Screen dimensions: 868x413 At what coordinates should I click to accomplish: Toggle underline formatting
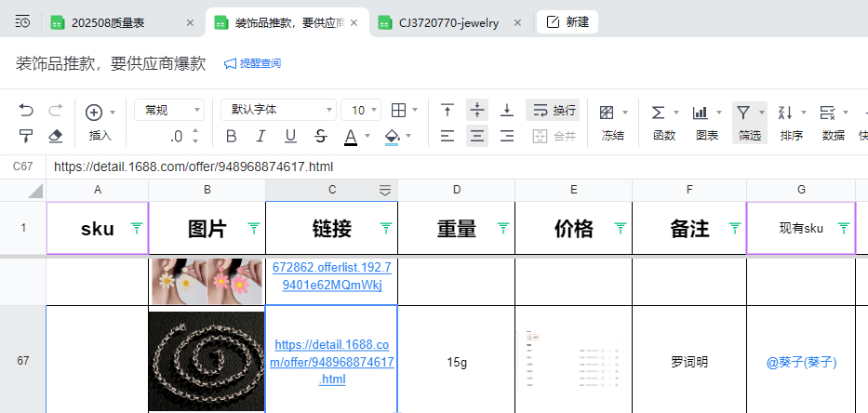[x=290, y=137]
